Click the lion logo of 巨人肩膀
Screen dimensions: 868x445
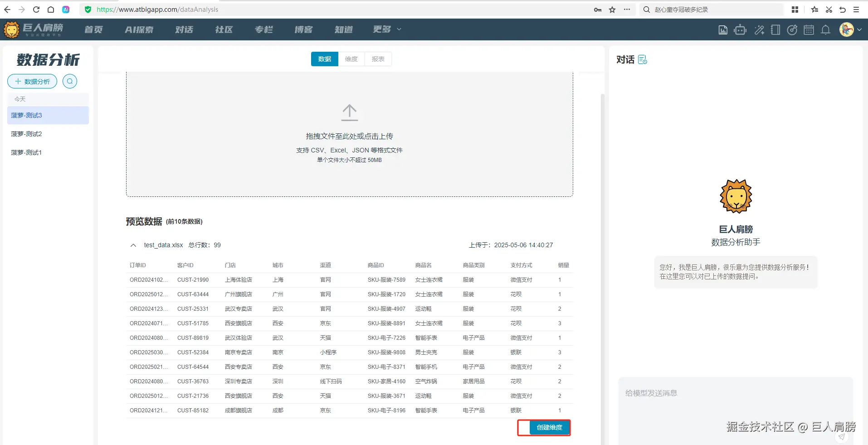[11, 29]
